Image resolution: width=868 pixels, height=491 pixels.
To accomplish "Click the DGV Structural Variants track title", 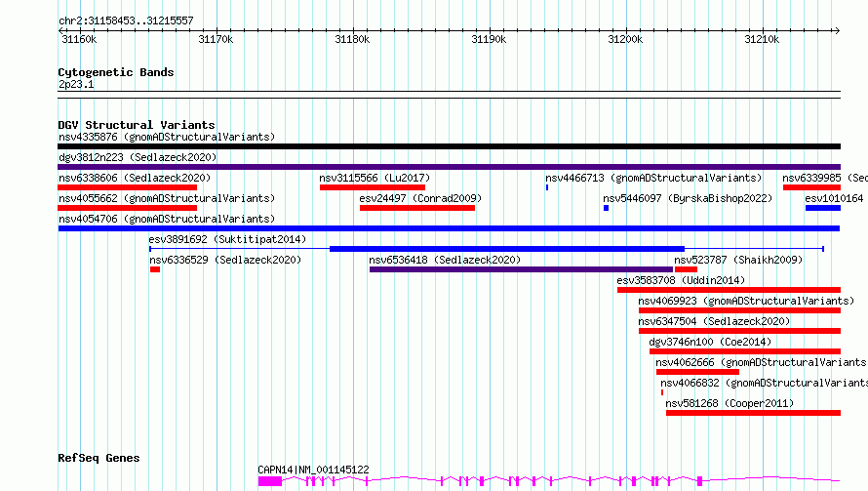I will coord(137,125).
